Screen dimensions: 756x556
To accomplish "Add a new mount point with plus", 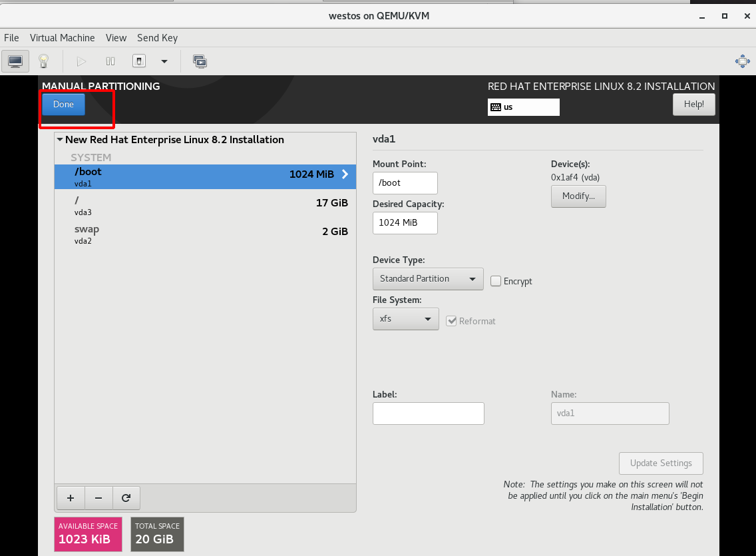I will [71, 497].
